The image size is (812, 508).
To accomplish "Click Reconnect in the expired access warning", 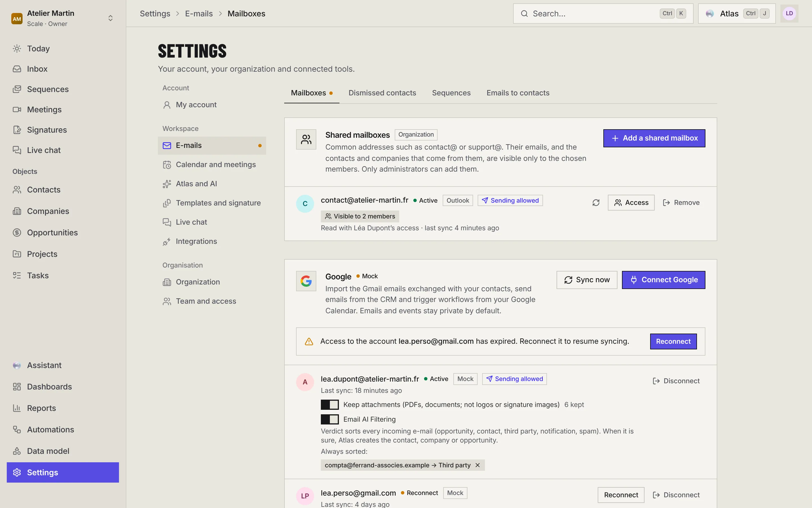I will 673,341.
